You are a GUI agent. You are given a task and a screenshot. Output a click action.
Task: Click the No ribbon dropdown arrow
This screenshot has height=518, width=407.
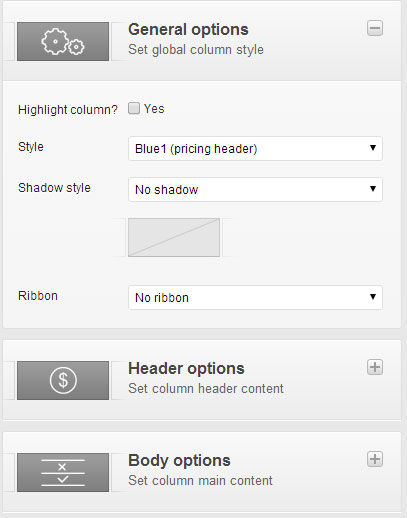(373, 296)
